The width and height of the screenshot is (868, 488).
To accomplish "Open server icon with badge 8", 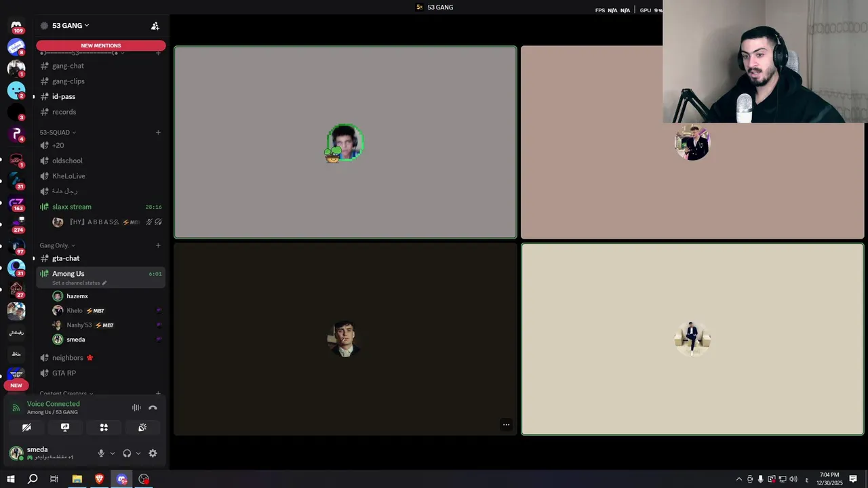I will (16, 47).
